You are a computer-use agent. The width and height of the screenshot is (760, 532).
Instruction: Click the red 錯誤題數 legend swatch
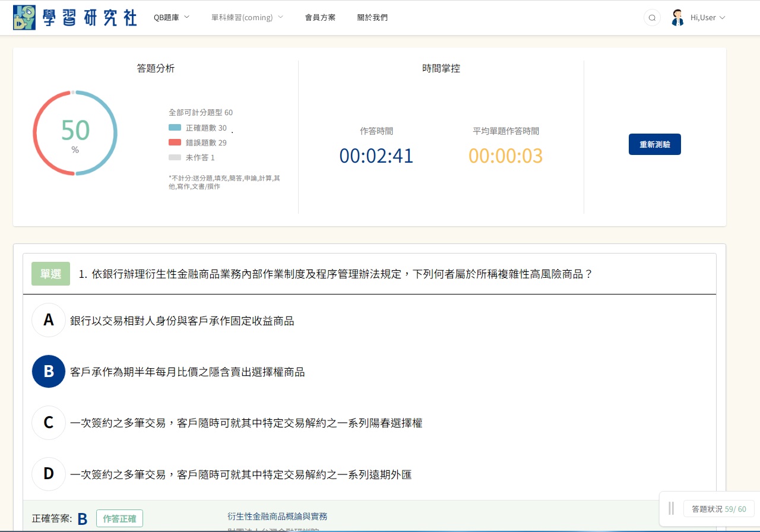point(175,142)
